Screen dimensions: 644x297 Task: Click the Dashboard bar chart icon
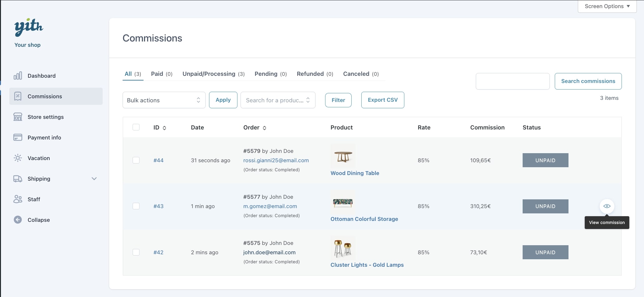[18, 76]
